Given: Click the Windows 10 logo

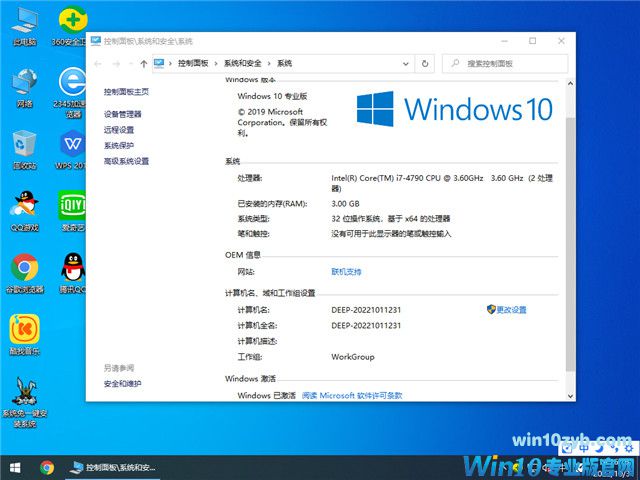Looking at the screenshot, I should tap(455, 109).
